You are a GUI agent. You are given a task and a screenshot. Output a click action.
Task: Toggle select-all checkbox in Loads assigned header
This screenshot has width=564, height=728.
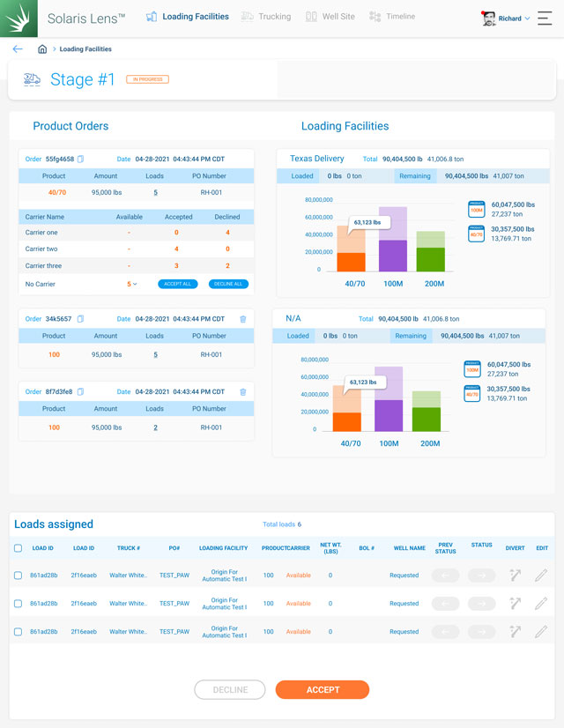click(19, 548)
